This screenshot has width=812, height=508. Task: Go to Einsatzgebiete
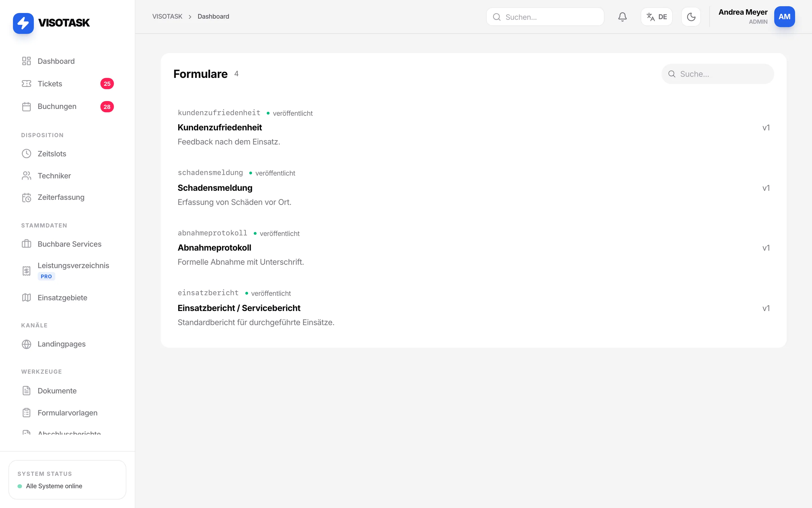pyautogui.click(x=67, y=298)
